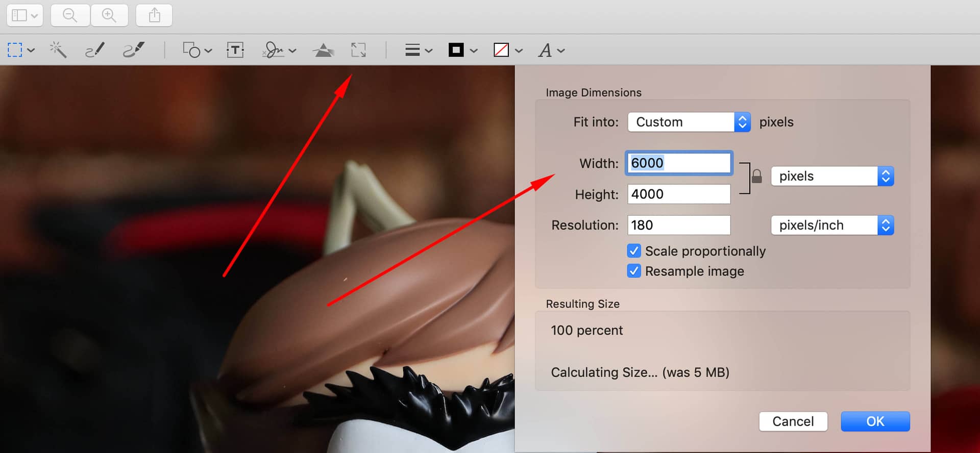Click the OK button
The width and height of the screenshot is (980, 453).
coord(875,421)
